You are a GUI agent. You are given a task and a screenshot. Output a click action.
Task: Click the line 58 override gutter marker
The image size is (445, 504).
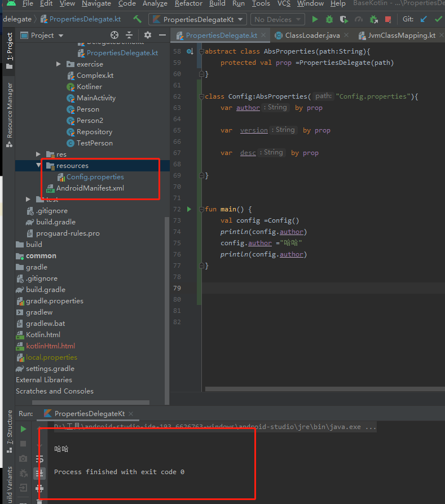tap(190, 51)
